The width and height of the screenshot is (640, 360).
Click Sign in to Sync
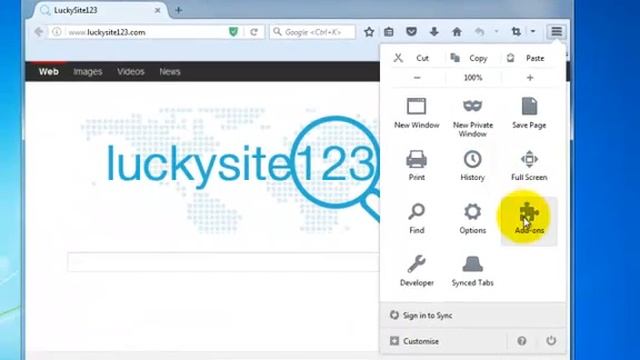pos(473,315)
